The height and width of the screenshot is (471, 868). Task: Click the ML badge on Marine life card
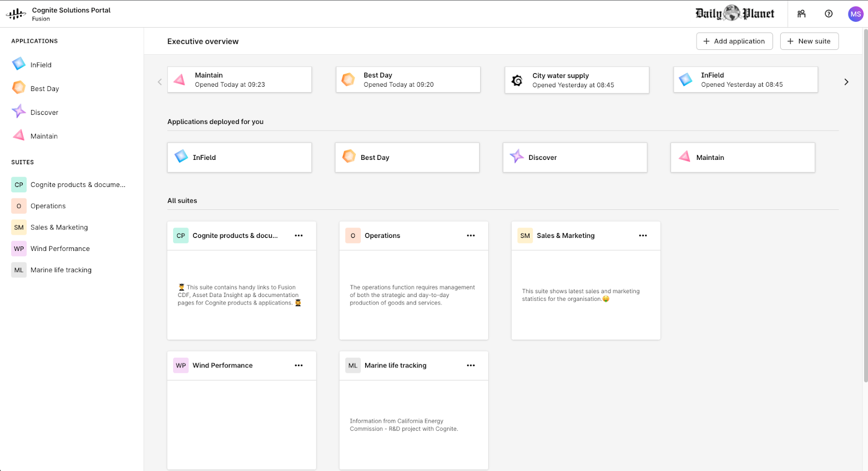pyautogui.click(x=353, y=366)
